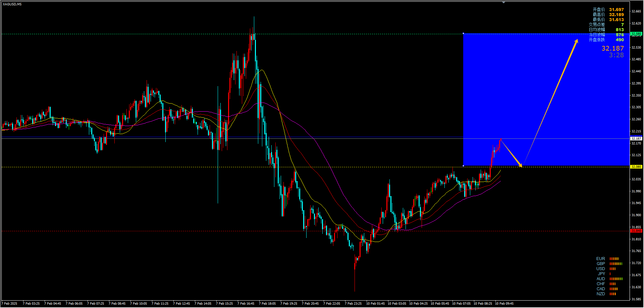Click the 32.665 price scale label
This screenshot has height=308, width=644.
click(636, 11)
